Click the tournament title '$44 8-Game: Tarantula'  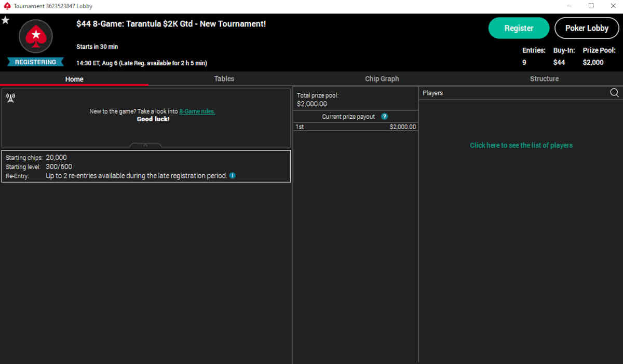pos(171,24)
